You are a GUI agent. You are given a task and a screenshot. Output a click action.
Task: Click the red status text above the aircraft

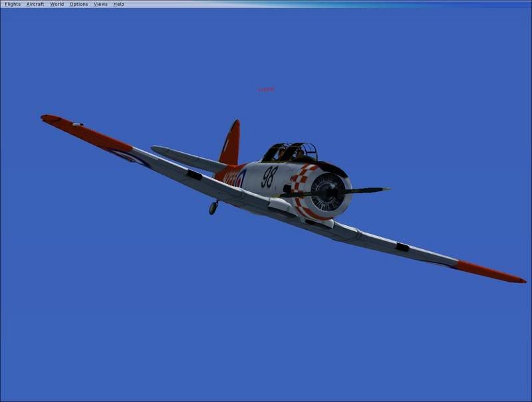pos(265,87)
